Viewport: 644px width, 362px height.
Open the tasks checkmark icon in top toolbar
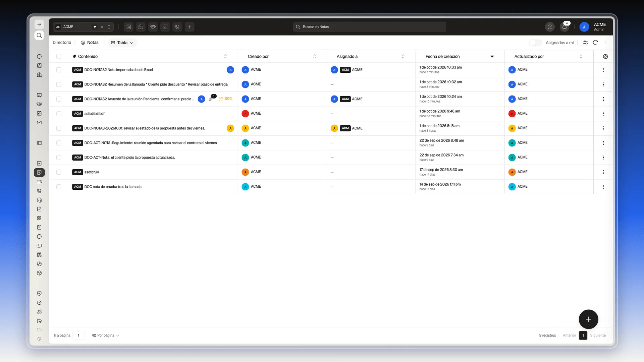[165, 27]
